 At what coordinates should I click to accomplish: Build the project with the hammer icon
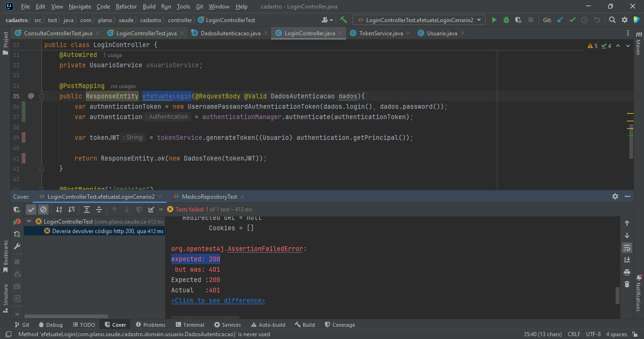[x=344, y=20]
